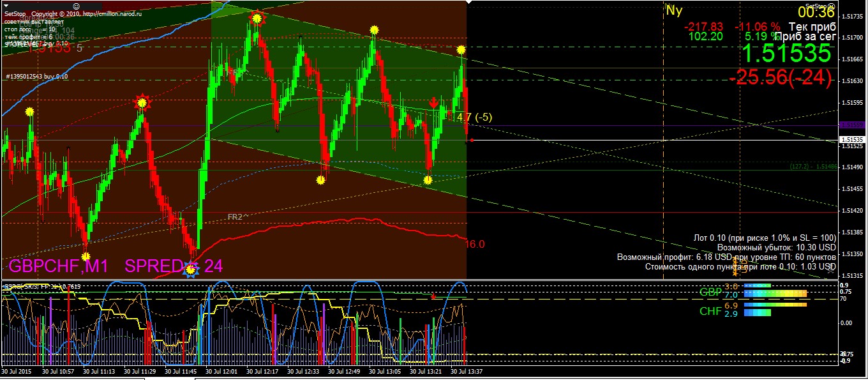
Task: Click the smiley face icon in the top-left header
Action: pyautogui.click(x=76, y=5)
